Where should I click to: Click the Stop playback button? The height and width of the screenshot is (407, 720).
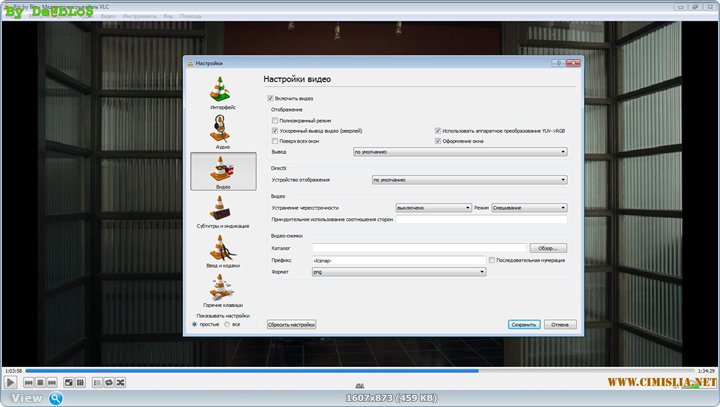(40, 382)
